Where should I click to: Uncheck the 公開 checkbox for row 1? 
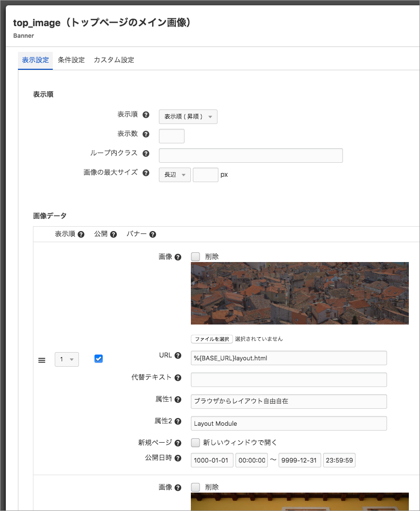[x=98, y=359]
